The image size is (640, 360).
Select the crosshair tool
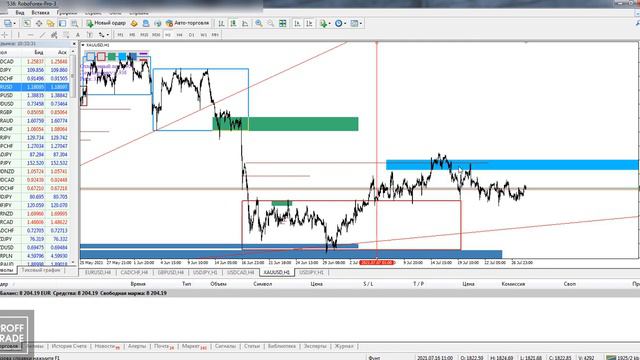(x=5, y=35)
